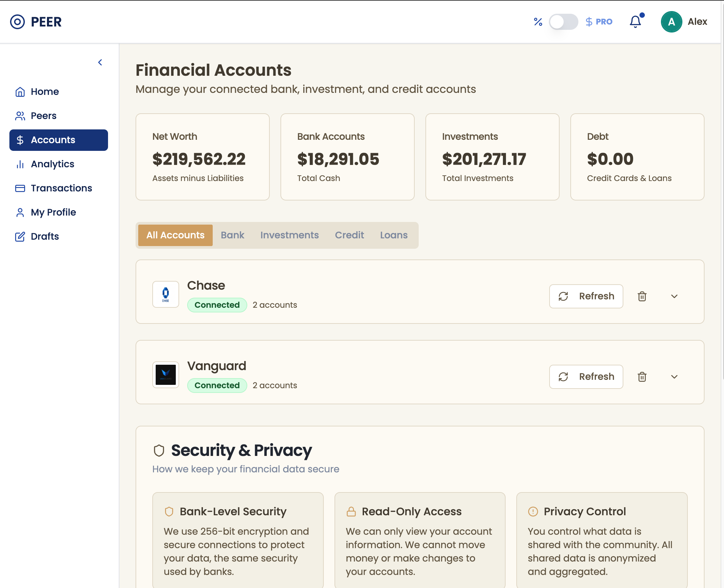The image size is (724, 588).
Task: Refresh the Vanguard connection
Action: coord(586,377)
